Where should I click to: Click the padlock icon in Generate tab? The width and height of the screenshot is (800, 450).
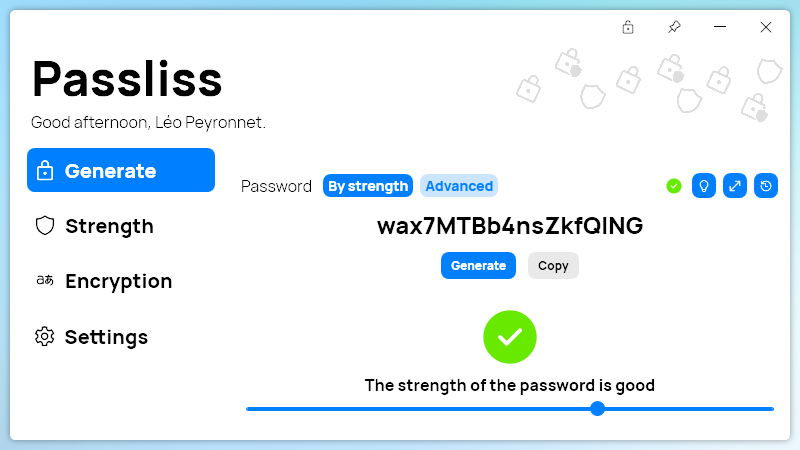45,170
